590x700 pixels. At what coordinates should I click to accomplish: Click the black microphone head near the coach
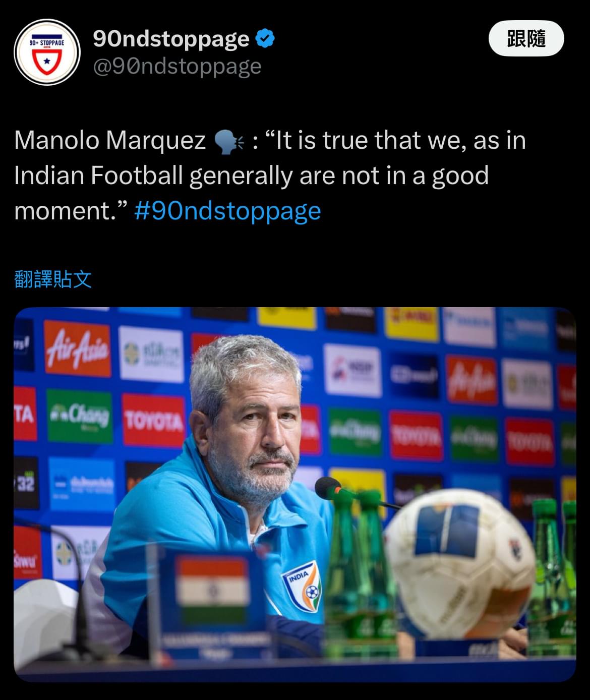tap(329, 487)
